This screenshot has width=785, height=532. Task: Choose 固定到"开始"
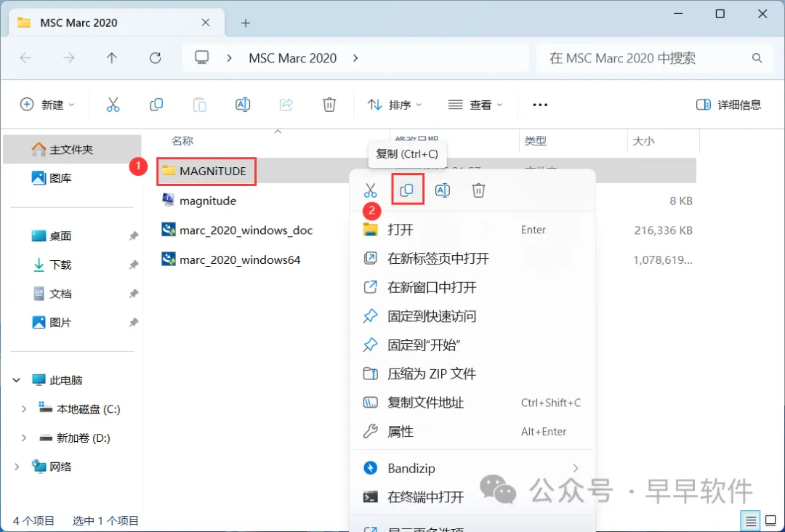(472, 344)
